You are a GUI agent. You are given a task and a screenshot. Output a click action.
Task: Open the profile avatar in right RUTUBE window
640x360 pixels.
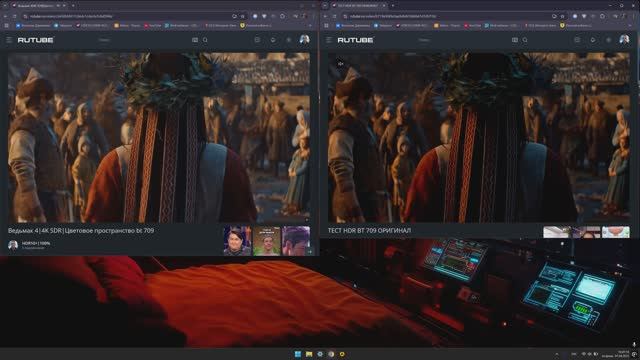pos(624,40)
